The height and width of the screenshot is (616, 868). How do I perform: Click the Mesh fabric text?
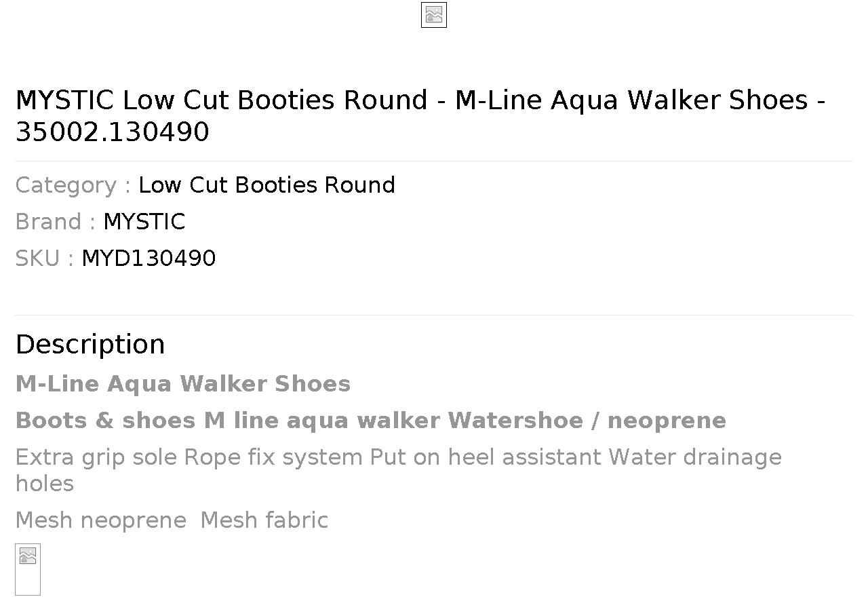[x=264, y=520]
